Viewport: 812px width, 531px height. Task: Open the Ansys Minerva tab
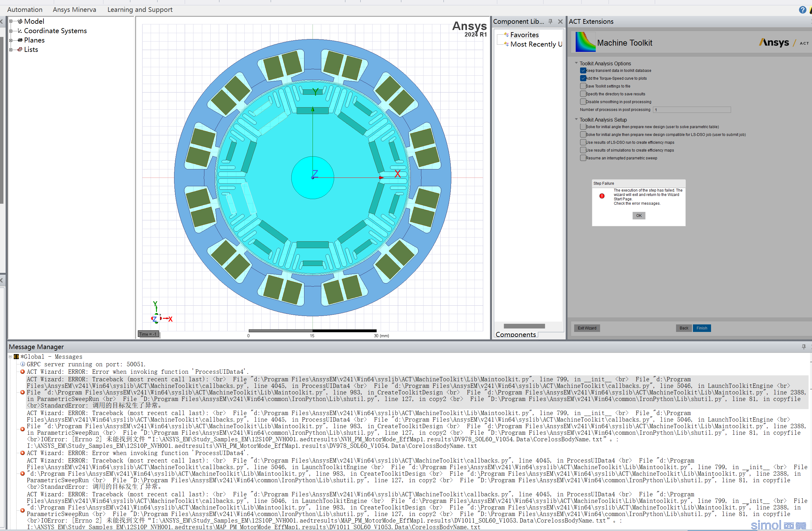74,10
